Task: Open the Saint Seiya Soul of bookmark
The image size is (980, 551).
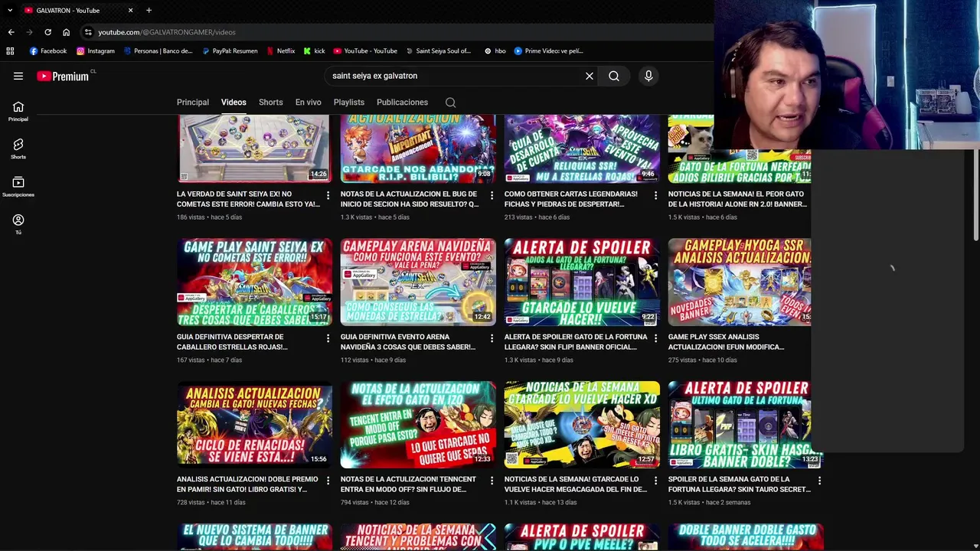Action: click(x=438, y=51)
